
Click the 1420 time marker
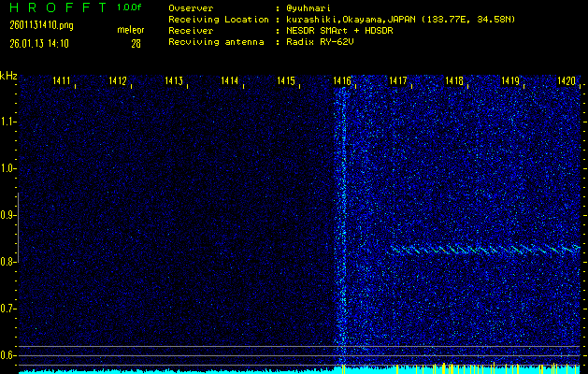click(566, 80)
